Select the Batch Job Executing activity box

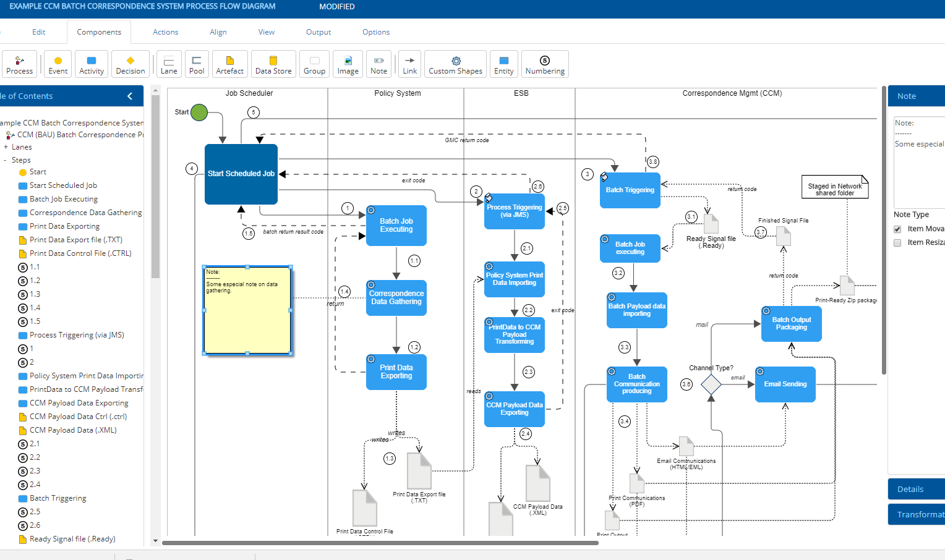coord(396,226)
